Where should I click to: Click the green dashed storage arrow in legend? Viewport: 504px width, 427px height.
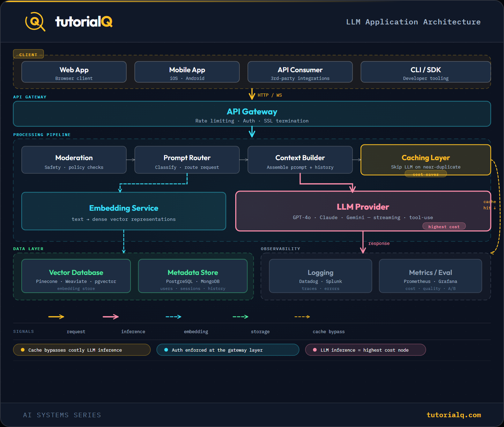pos(240,317)
